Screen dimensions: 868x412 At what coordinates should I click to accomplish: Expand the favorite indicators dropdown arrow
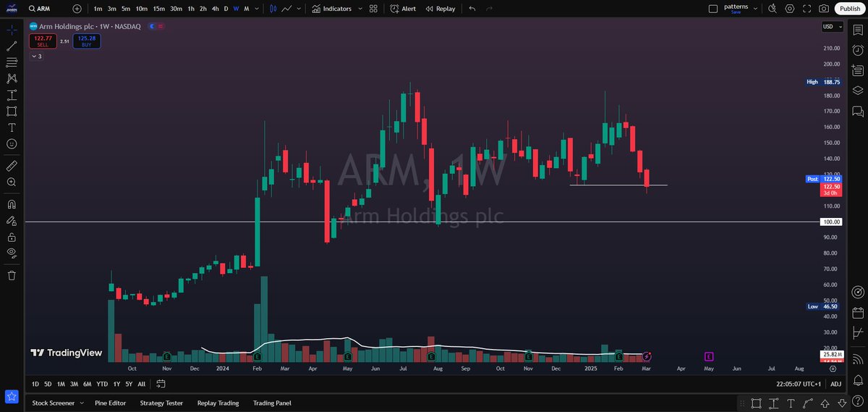360,9
